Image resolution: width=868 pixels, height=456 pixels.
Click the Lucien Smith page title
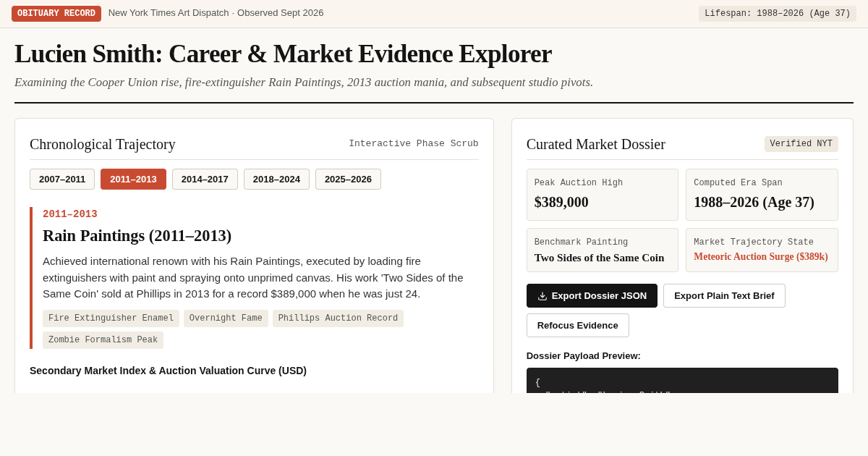(283, 54)
